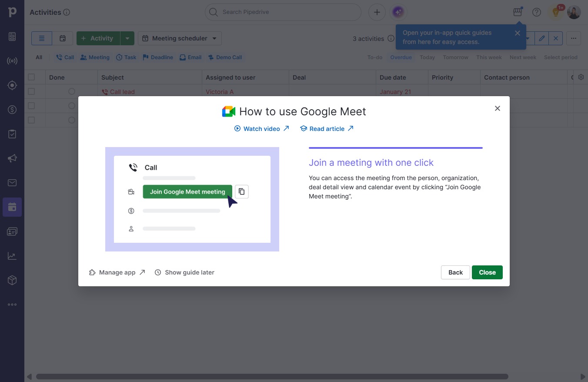Open the Manage app link
The height and width of the screenshot is (382, 588).
click(117, 272)
